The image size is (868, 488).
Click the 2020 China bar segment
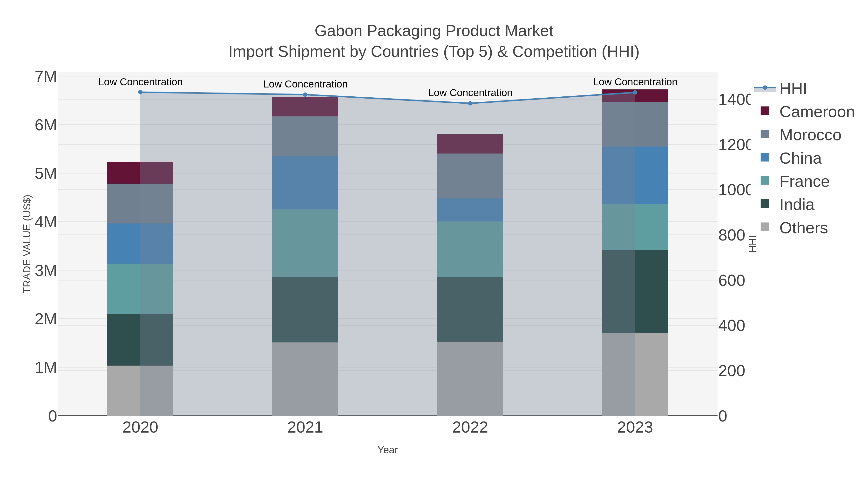pos(140,243)
